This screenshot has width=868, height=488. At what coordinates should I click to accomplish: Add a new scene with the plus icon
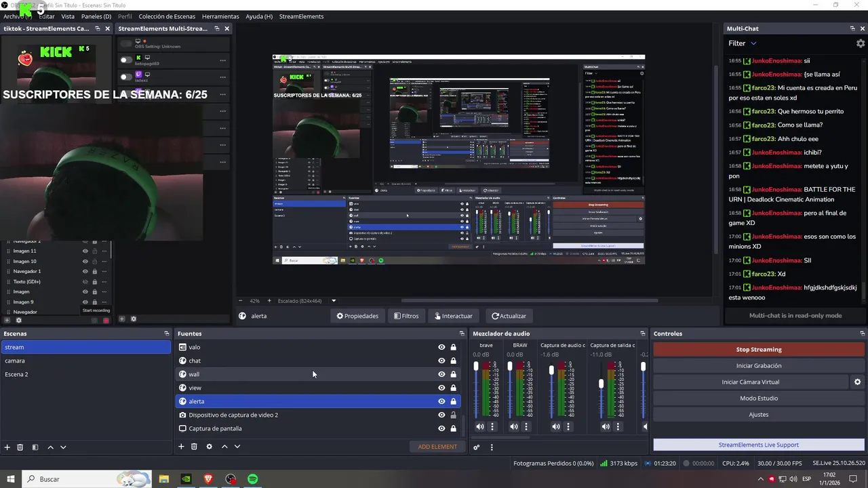tap(7, 447)
